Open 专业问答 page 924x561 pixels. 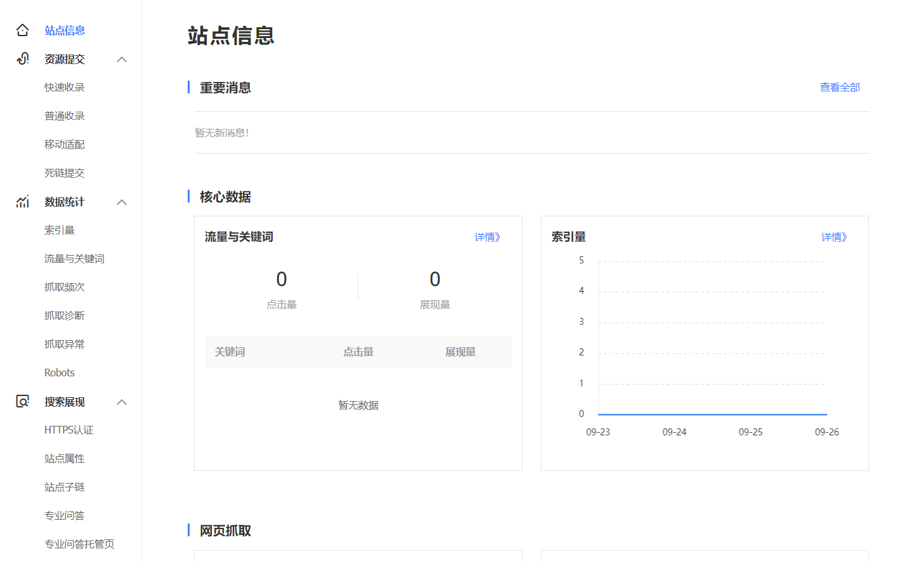[65, 516]
